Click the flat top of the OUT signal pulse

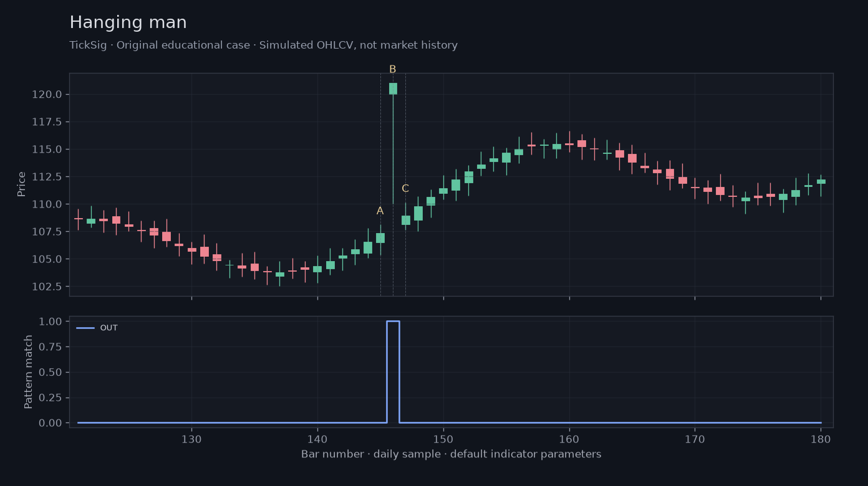(393, 321)
